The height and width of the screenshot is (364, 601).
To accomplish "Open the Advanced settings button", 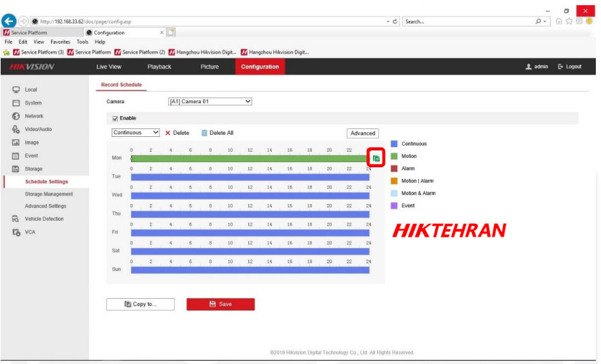I will pyautogui.click(x=363, y=134).
